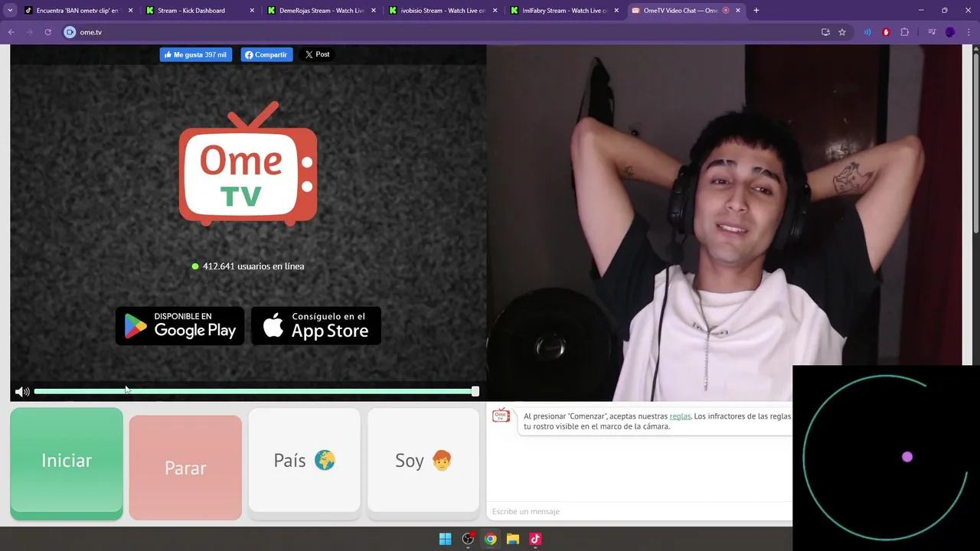Viewport: 980px width, 551px height.
Task: Open the Extensions puzzle menu
Action: 905,32
